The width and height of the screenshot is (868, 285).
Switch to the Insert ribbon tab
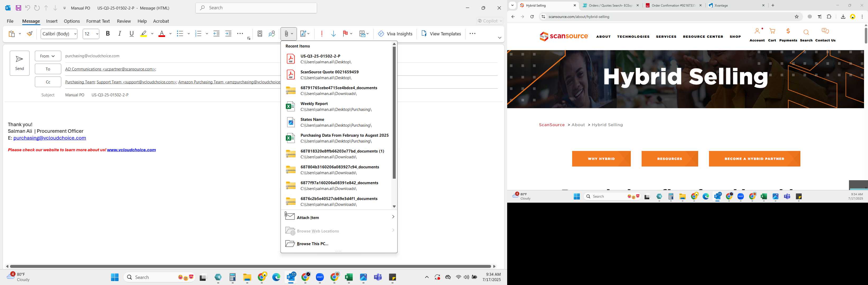click(52, 21)
